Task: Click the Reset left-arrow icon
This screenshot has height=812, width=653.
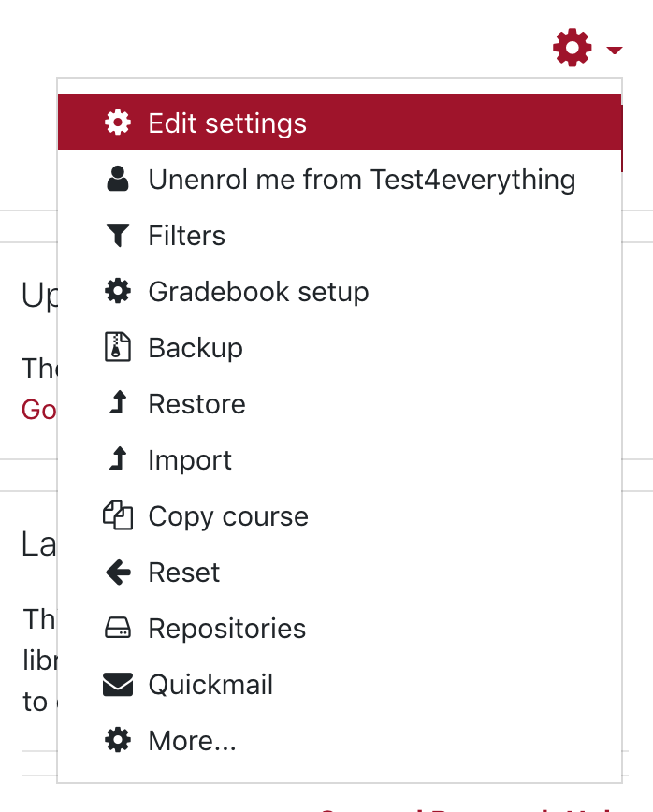Action: [x=118, y=573]
